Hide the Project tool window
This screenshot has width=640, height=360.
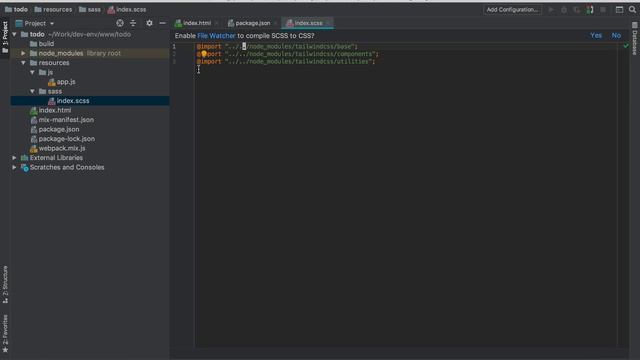[x=162, y=23]
